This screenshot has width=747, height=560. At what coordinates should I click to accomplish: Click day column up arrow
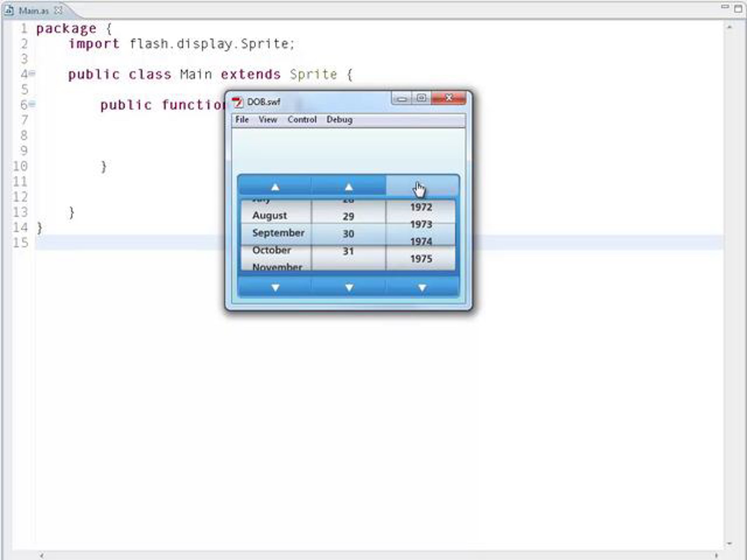coord(349,187)
